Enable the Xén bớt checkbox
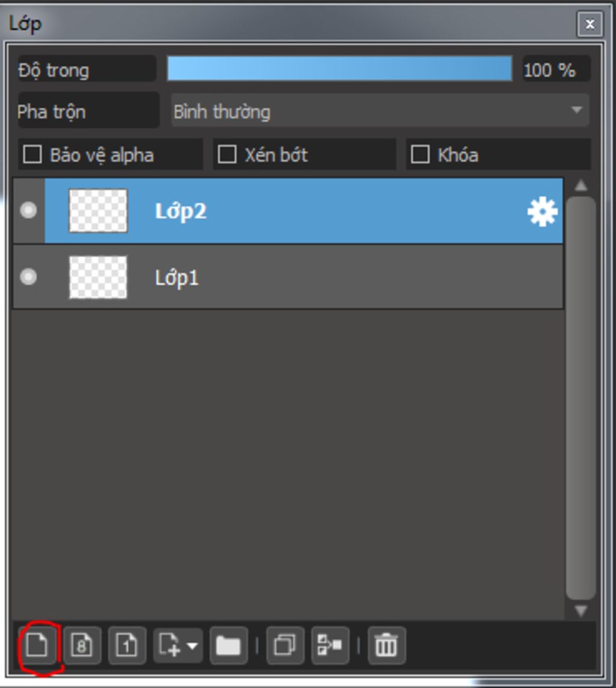 pos(227,155)
